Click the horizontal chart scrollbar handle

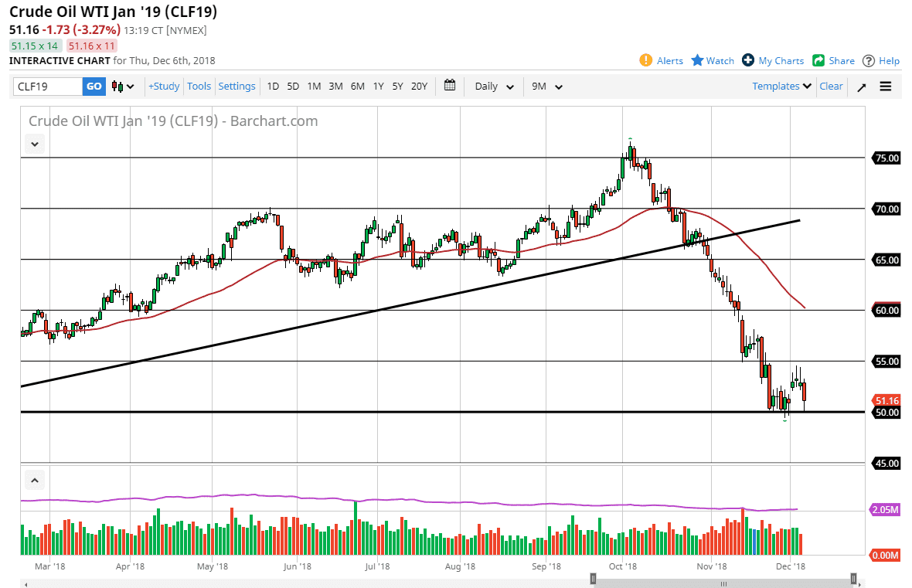click(x=723, y=578)
